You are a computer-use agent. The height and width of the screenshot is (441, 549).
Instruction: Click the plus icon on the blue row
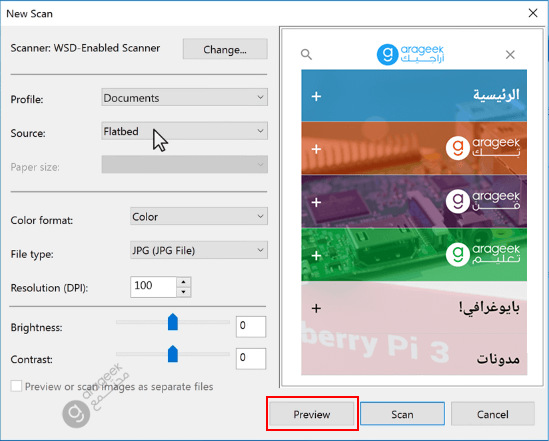[x=316, y=96]
